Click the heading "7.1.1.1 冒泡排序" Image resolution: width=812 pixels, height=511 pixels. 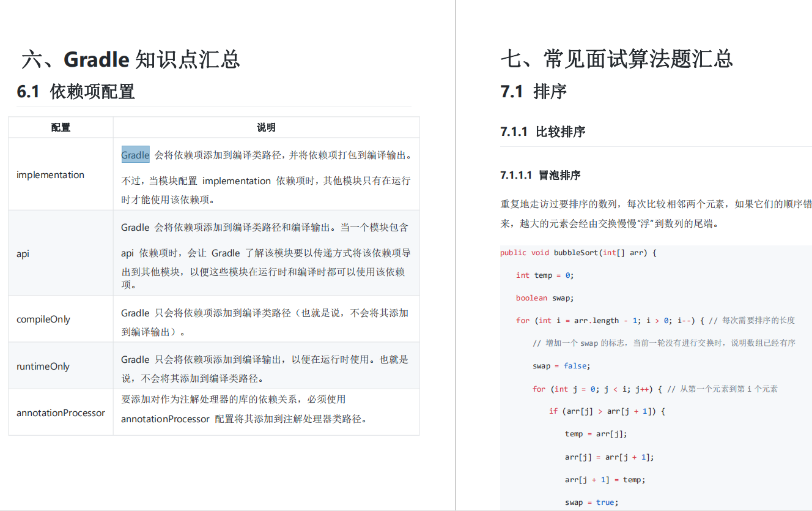click(x=540, y=176)
